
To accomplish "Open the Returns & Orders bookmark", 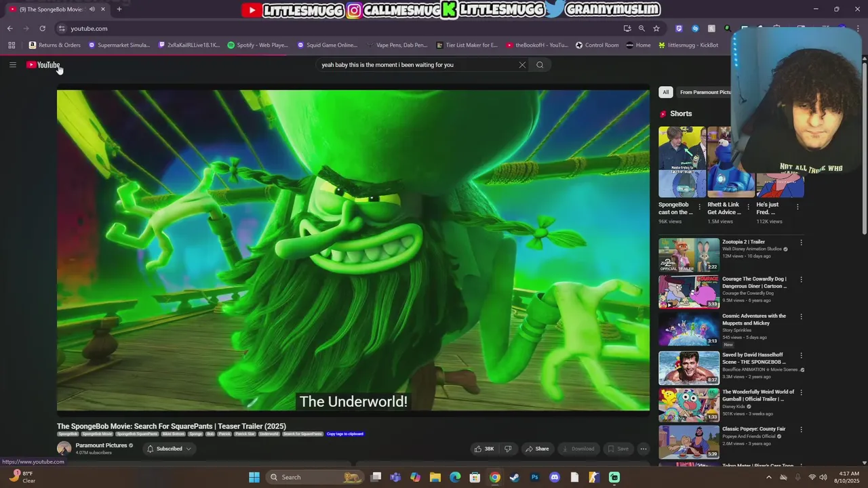I will click(55, 45).
